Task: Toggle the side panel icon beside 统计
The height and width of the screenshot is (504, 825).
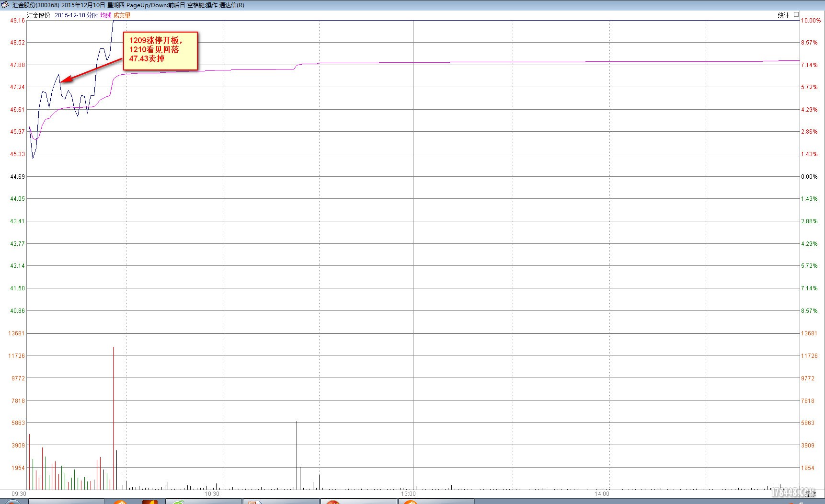Action: pyautogui.click(x=796, y=15)
